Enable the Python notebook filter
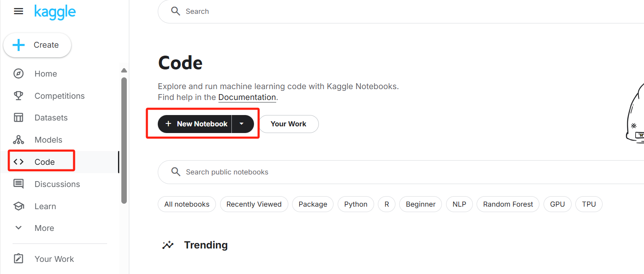The width and height of the screenshot is (644, 274). pyautogui.click(x=355, y=204)
